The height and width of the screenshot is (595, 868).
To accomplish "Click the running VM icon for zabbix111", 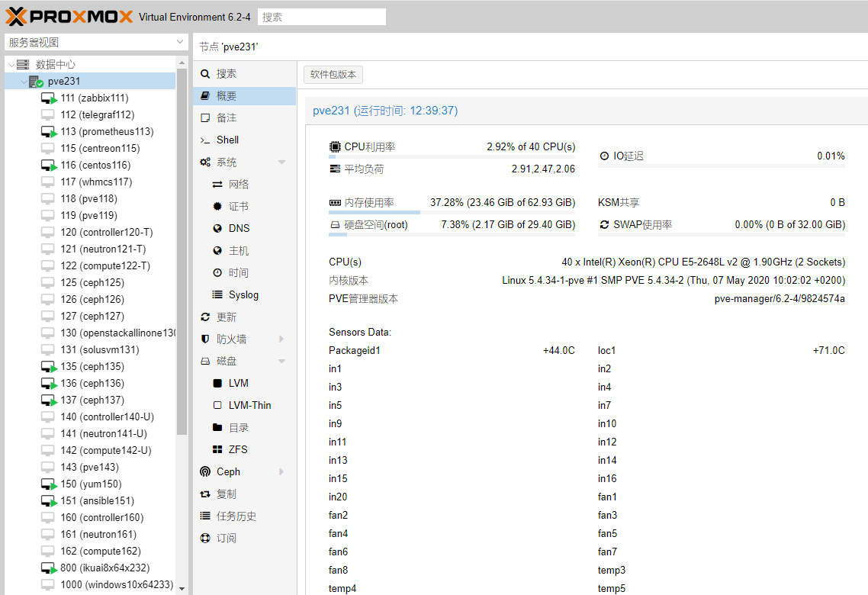I will pos(49,98).
